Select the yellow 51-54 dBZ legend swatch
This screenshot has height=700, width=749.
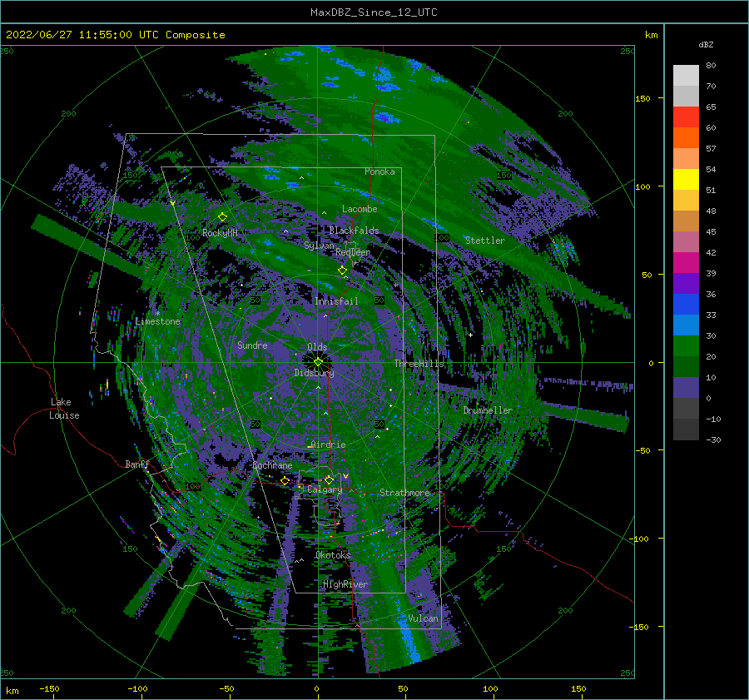(686, 179)
